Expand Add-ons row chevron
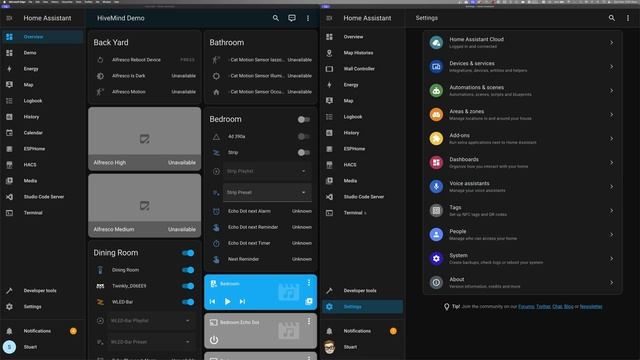Screen dimensions: 640x360 pyautogui.click(x=611, y=139)
